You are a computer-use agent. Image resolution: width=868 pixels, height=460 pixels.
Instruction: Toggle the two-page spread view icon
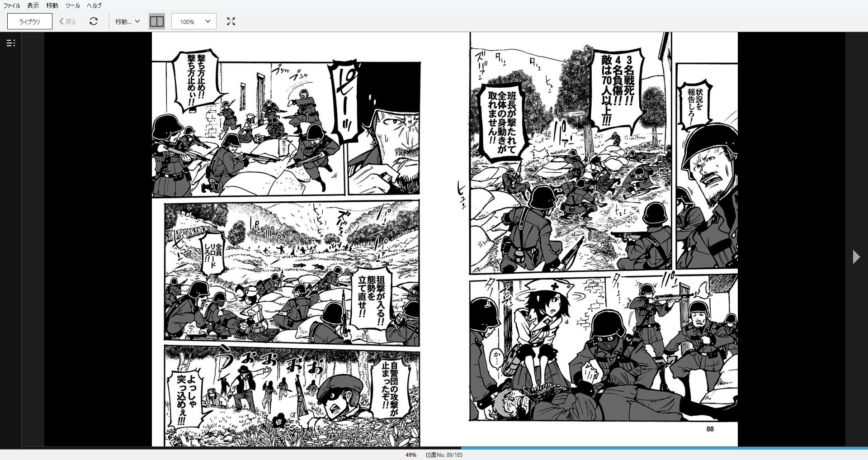tap(157, 21)
